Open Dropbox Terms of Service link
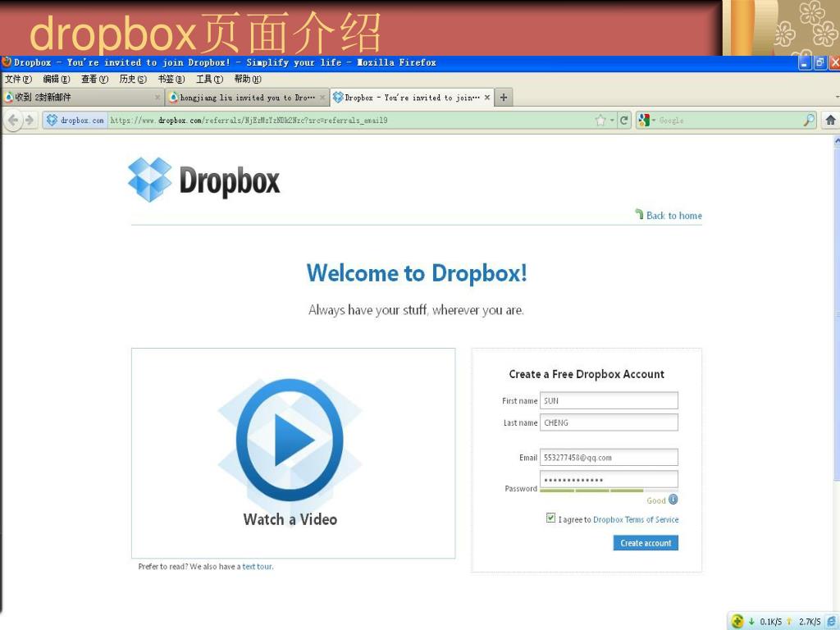The width and height of the screenshot is (840, 630). [636, 519]
